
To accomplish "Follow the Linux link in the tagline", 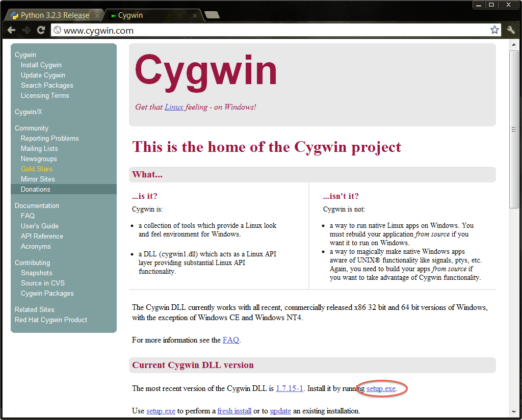I will click(174, 107).
